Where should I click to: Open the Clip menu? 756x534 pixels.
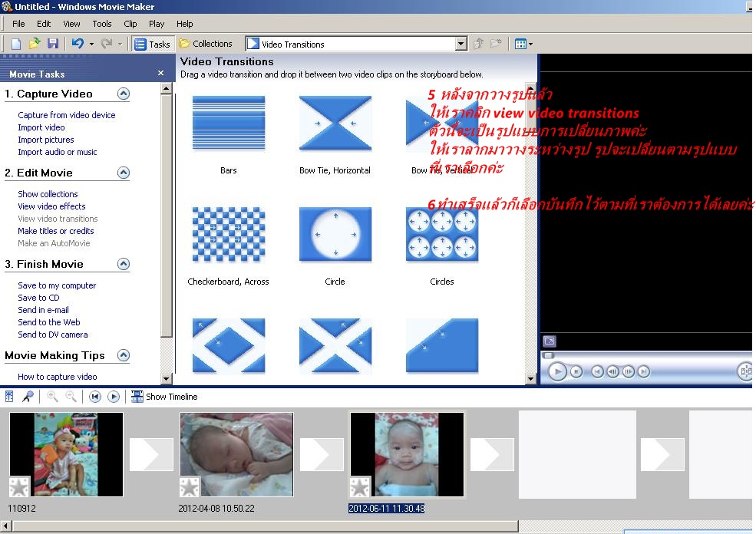(130, 24)
